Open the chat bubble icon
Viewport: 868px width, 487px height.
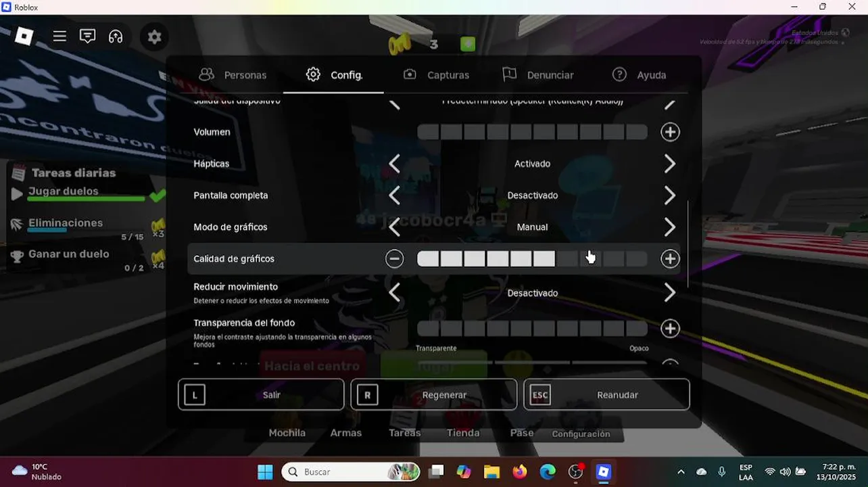click(87, 37)
